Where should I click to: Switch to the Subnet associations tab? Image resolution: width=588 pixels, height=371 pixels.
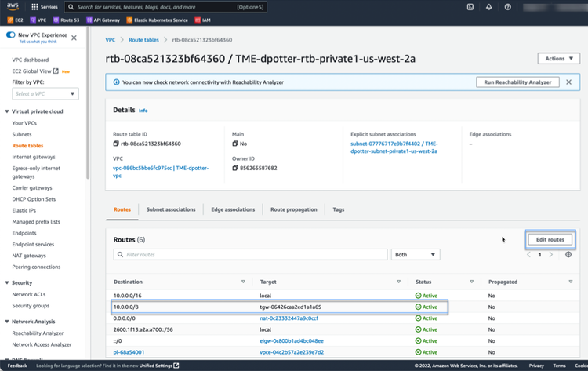170,209
